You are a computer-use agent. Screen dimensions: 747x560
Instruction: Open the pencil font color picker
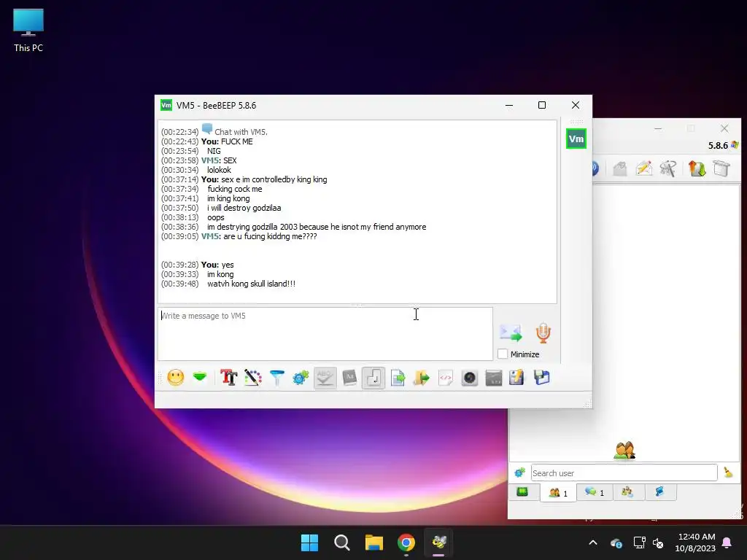[253, 378]
